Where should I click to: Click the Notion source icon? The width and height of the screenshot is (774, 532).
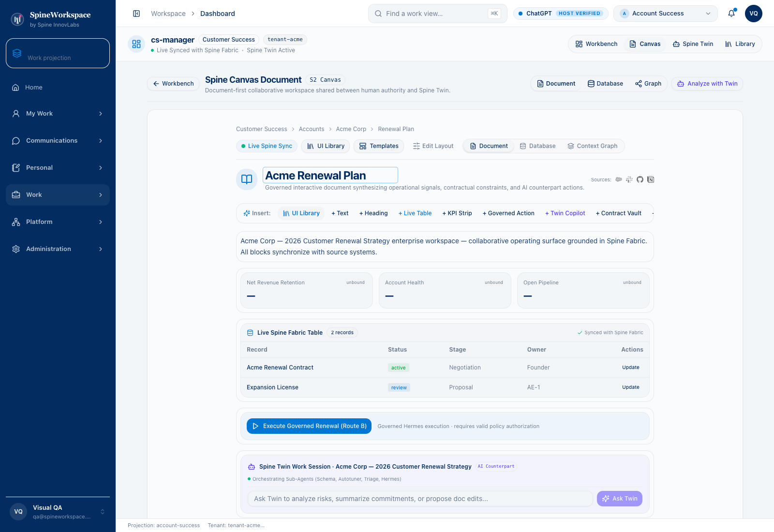pyautogui.click(x=651, y=179)
